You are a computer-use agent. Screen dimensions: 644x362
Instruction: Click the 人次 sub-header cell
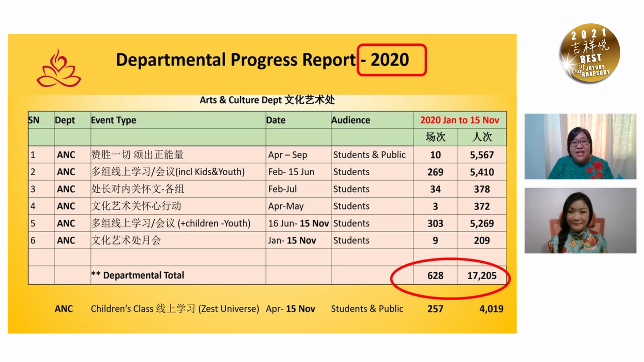482,137
